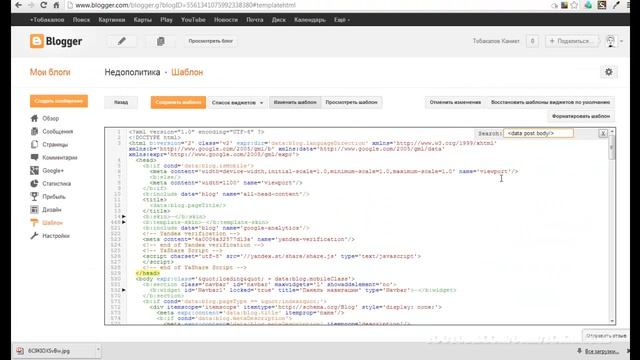Click the Настройки wrench icon
The image size is (640, 360).
point(34,236)
